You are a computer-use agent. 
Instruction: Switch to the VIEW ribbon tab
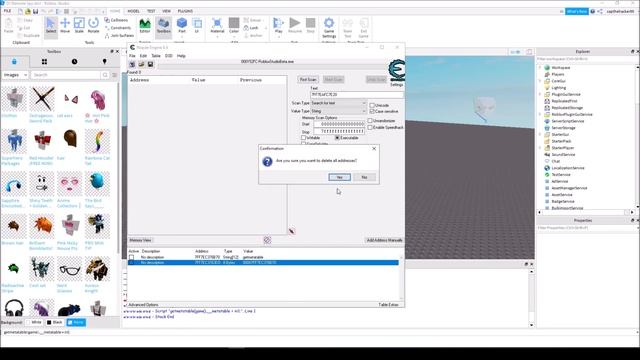[x=167, y=11]
